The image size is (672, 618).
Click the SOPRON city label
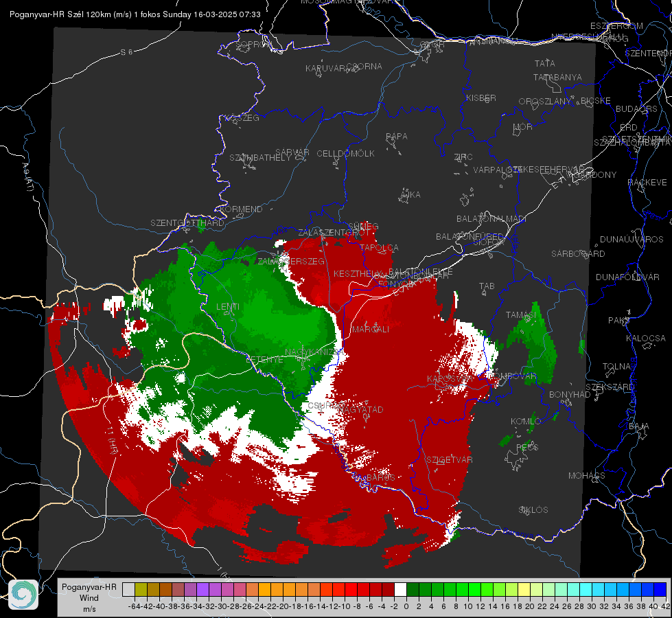(253, 44)
